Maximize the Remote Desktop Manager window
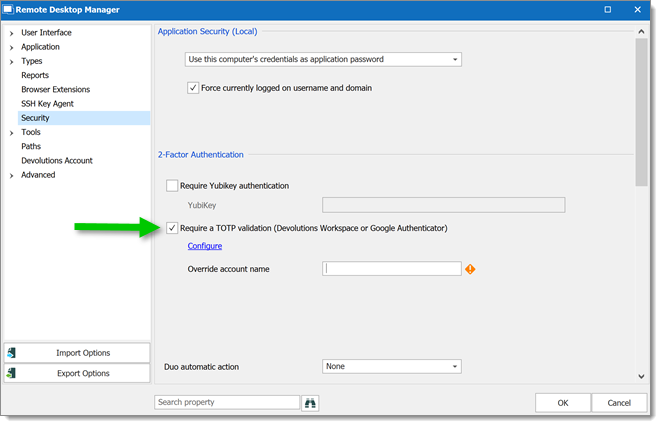This screenshot has height=426, width=661. pyautogui.click(x=607, y=9)
